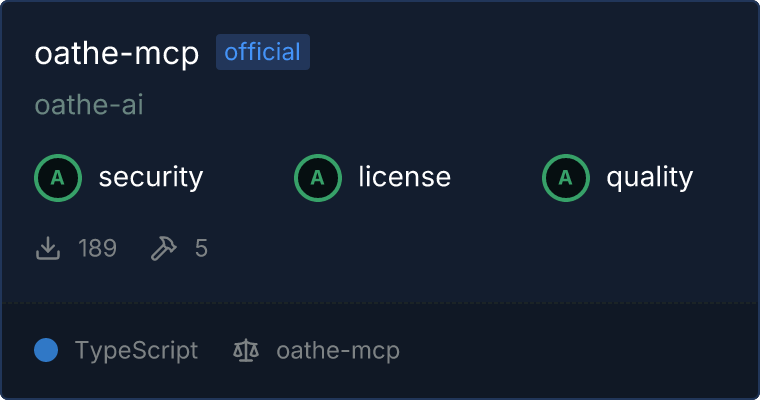
Task: Open the oathe-mcp title link
Action: [117, 53]
